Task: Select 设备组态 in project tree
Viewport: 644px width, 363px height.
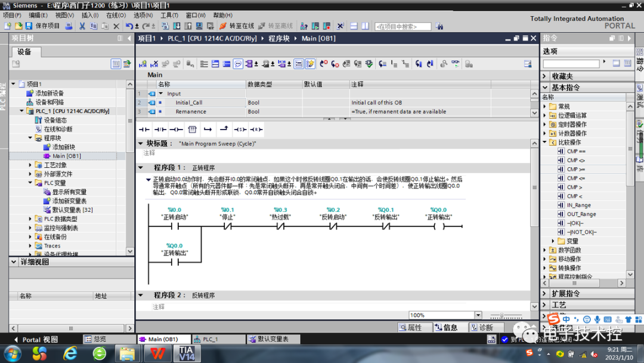Action: pos(55,120)
